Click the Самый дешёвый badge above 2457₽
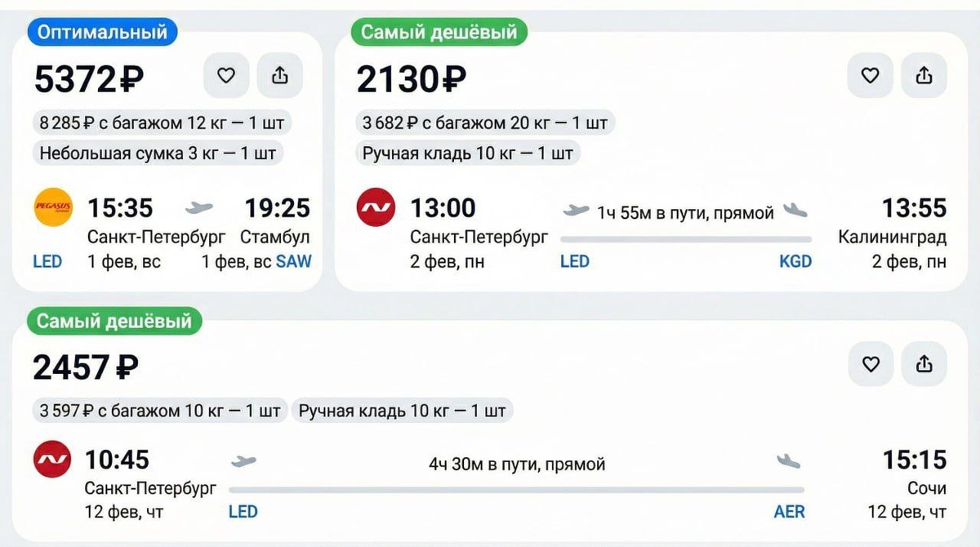980x547 pixels. (x=114, y=321)
